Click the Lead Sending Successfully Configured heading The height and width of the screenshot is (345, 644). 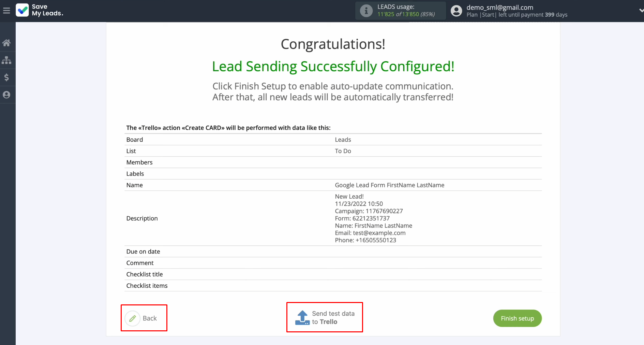click(x=333, y=67)
